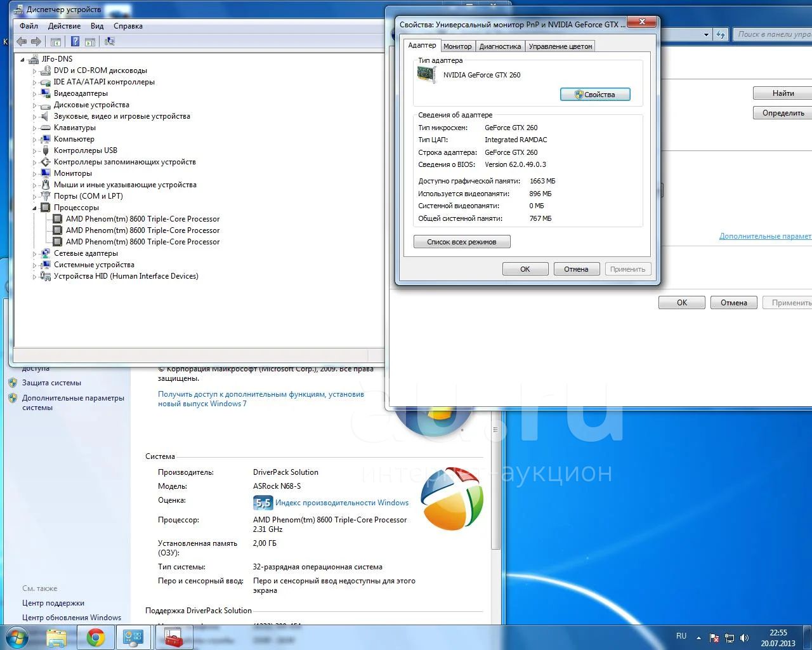This screenshot has height=650, width=812.
Task: Open Windows Explorer from the taskbar
Action: tap(56, 637)
